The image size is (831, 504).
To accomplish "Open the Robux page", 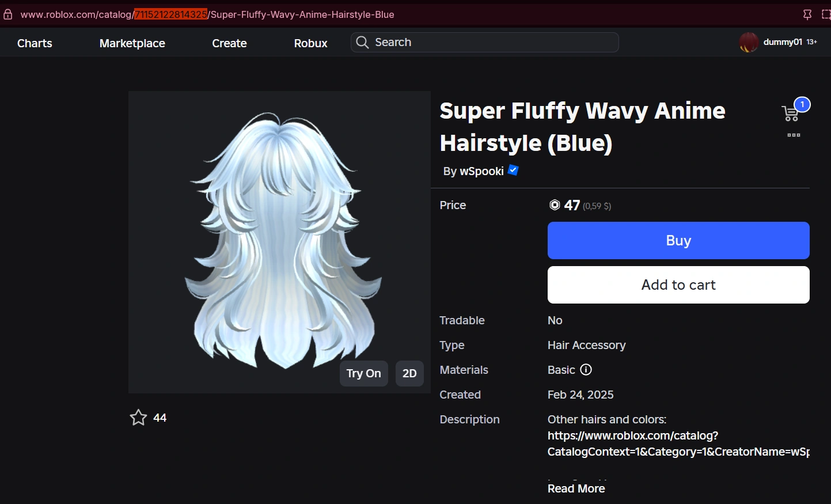I will (x=310, y=43).
